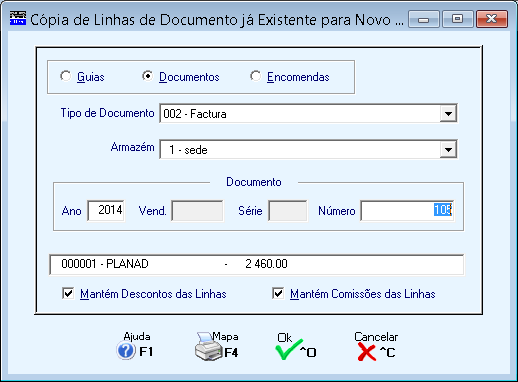This screenshot has height=382, width=518.
Task: Uncheck Mantém Comissões das Linhas
Action: (x=278, y=294)
